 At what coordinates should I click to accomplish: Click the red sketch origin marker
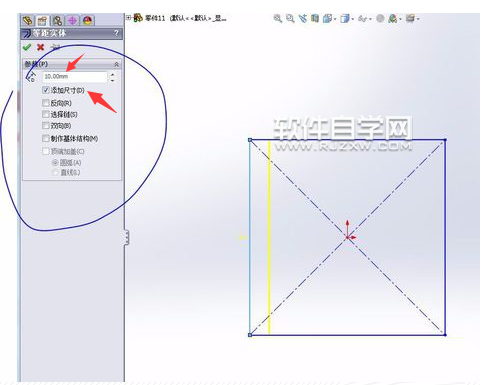click(x=348, y=236)
